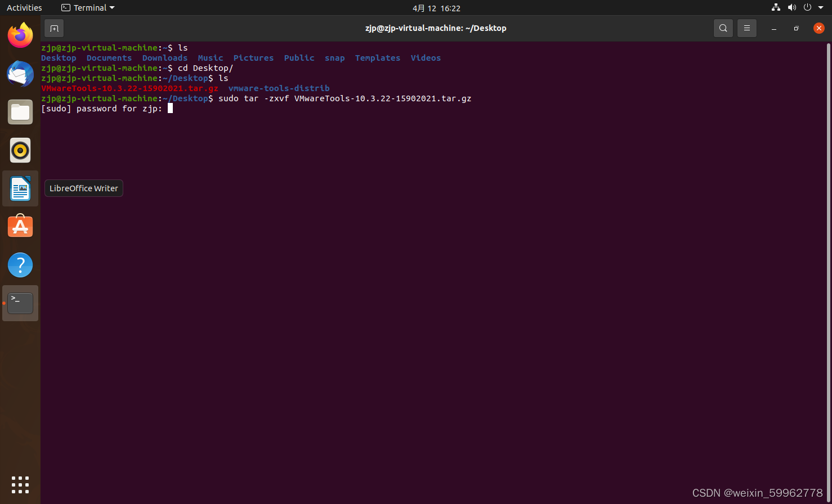The height and width of the screenshot is (504, 832).
Task: Open the Terminal app menu dropdown
Action: pos(88,8)
